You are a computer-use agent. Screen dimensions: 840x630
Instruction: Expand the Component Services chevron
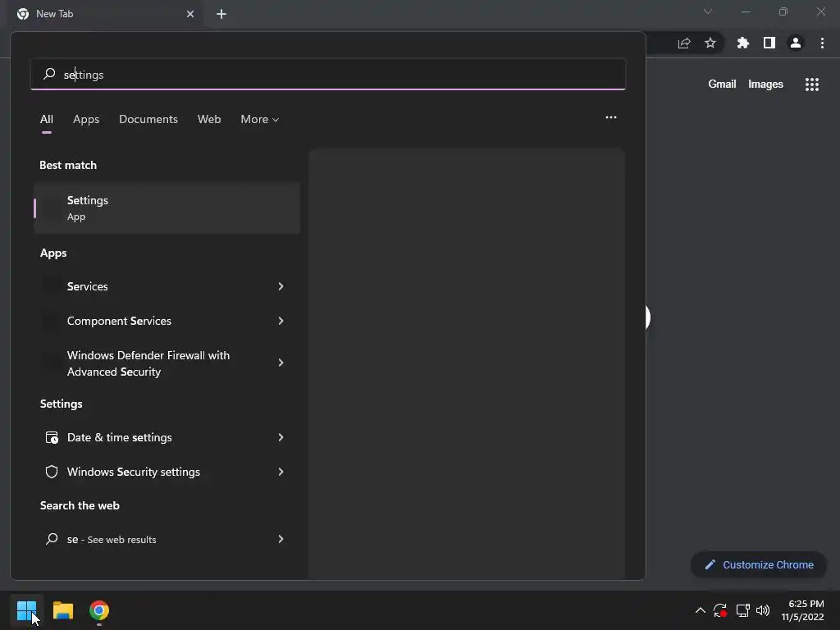coord(281,321)
